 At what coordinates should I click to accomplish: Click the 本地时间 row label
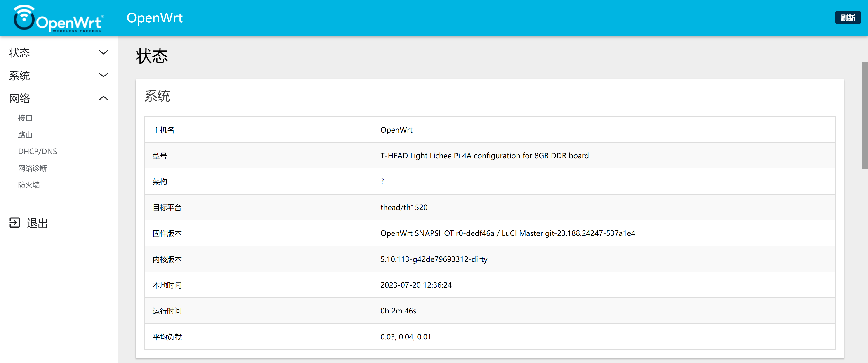pyautogui.click(x=167, y=285)
